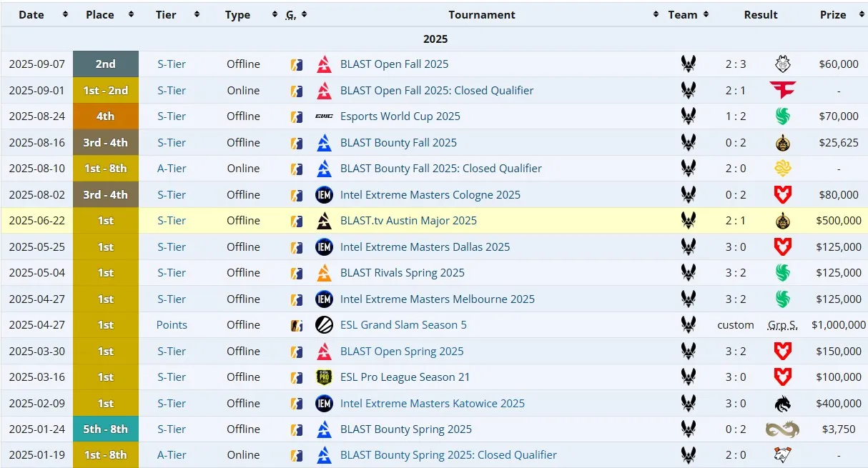This screenshot has height=468, width=868.
Task: Click Virtus.pro logo in Bounty Spring Closed Qualifier row
Action: [783, 455]
